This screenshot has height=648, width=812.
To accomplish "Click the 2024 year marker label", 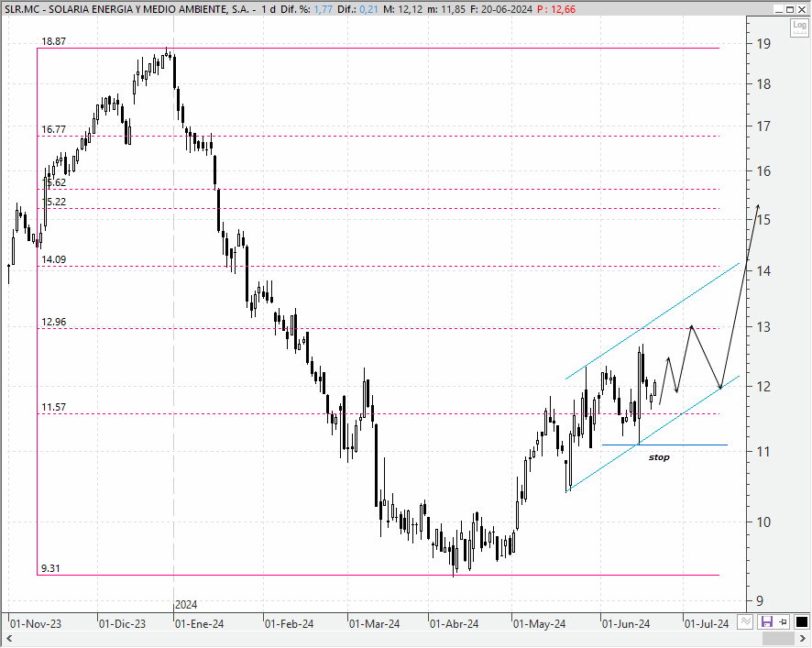I will tap(186, 605).
